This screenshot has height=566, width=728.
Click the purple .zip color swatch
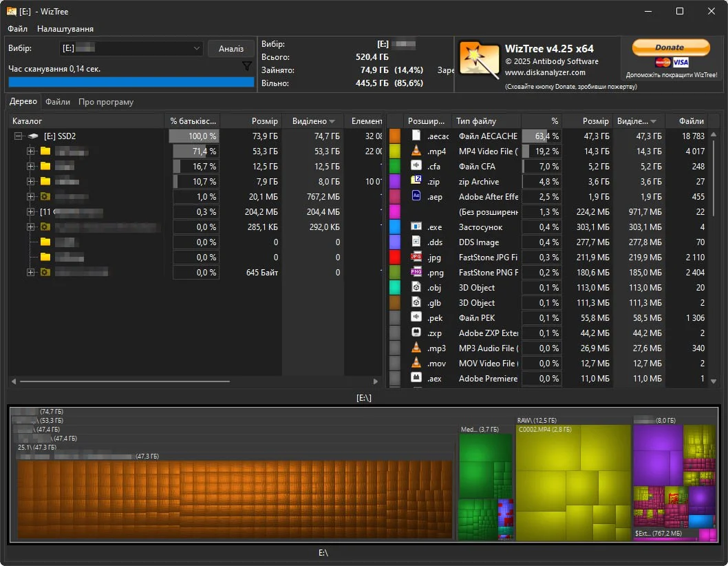coord(395,181)
